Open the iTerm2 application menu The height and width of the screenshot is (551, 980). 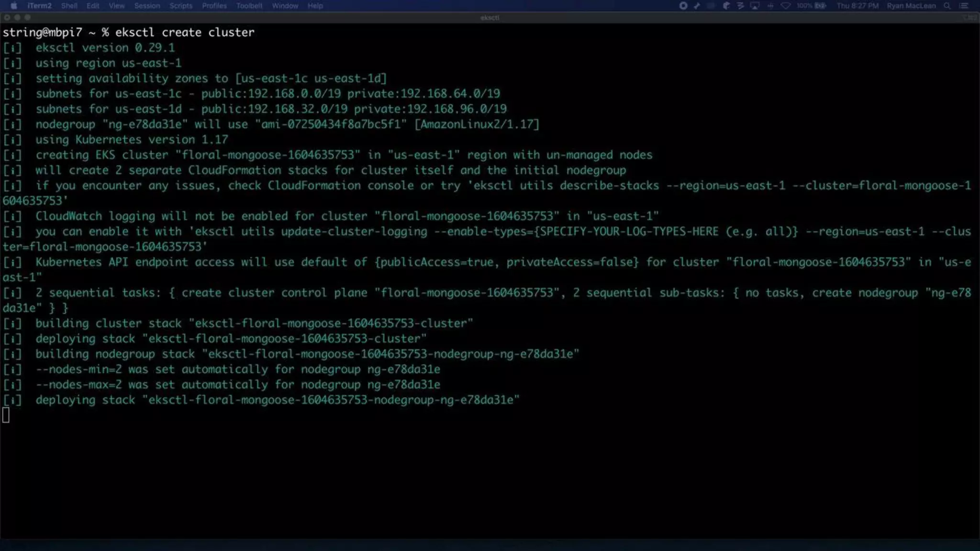click(x=39, y=6)
